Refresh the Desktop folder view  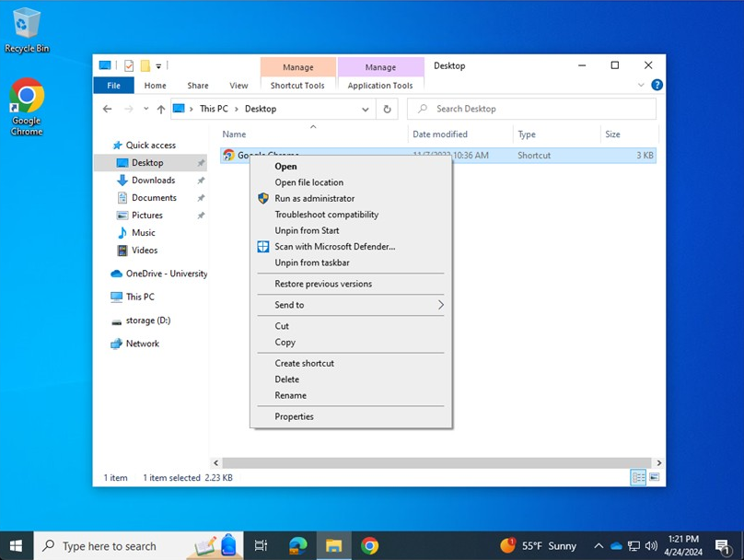387,110
